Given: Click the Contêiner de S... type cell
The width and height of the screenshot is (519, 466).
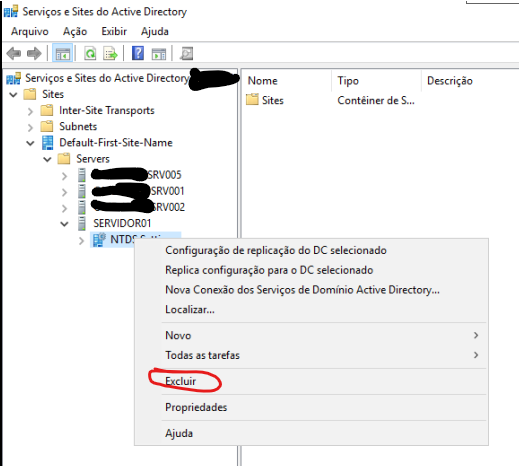Looking at the screenshot, I should [376, 100].
